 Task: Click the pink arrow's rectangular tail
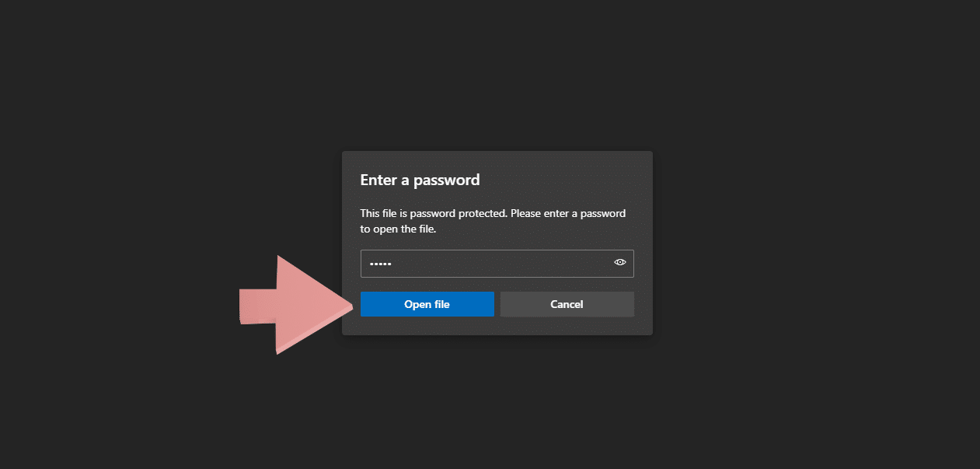pos(258,306)
